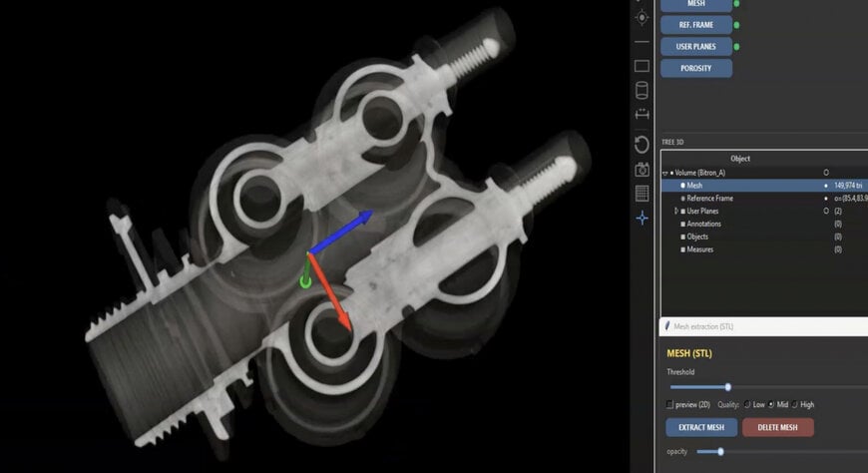Screen dimensions: 868x473
Task: Click the Threshold slider handle
Action: (x=728, y=387)
